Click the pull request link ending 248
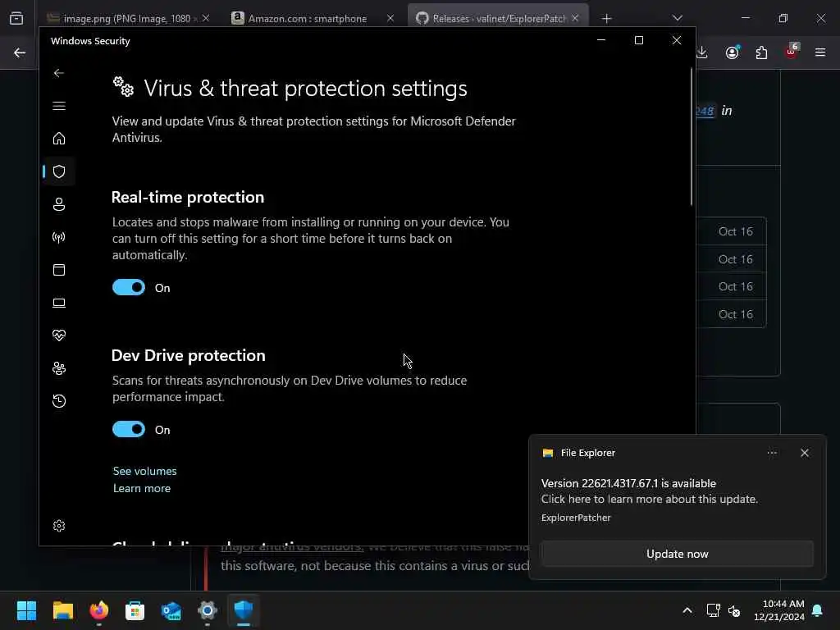This screenshot has width=840, height=630. point(705,111)
